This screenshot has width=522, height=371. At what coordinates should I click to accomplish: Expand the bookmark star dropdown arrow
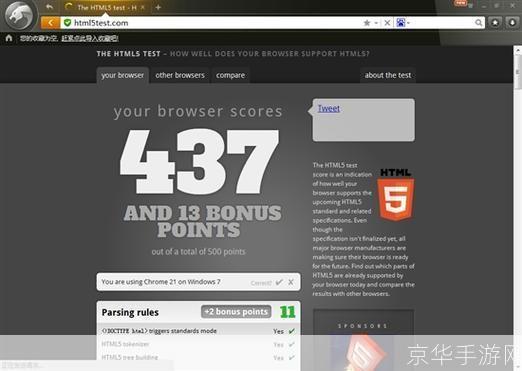click(376, 23)
